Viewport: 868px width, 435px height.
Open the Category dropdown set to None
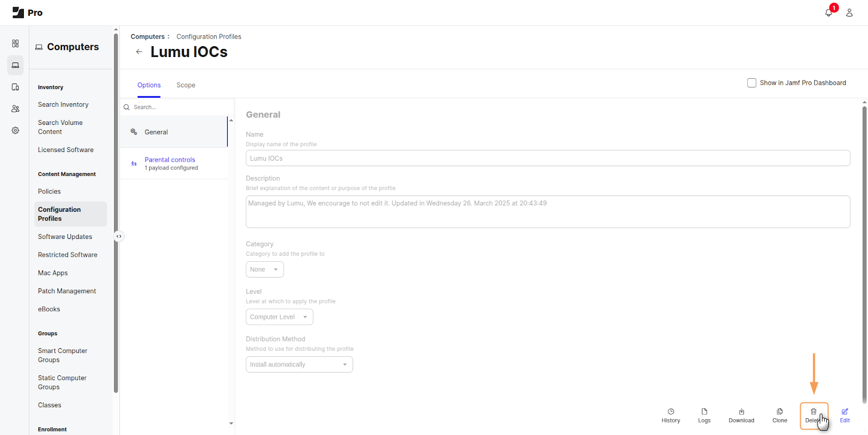(265, 269)
